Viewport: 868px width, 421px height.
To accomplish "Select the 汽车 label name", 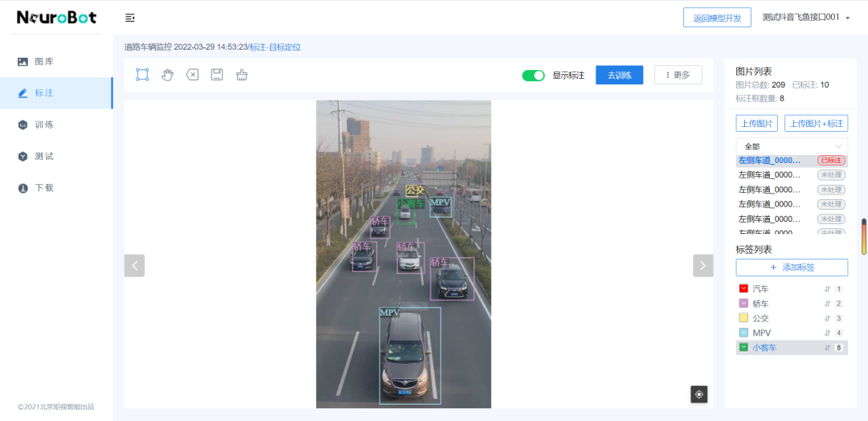I will [760, 288].
